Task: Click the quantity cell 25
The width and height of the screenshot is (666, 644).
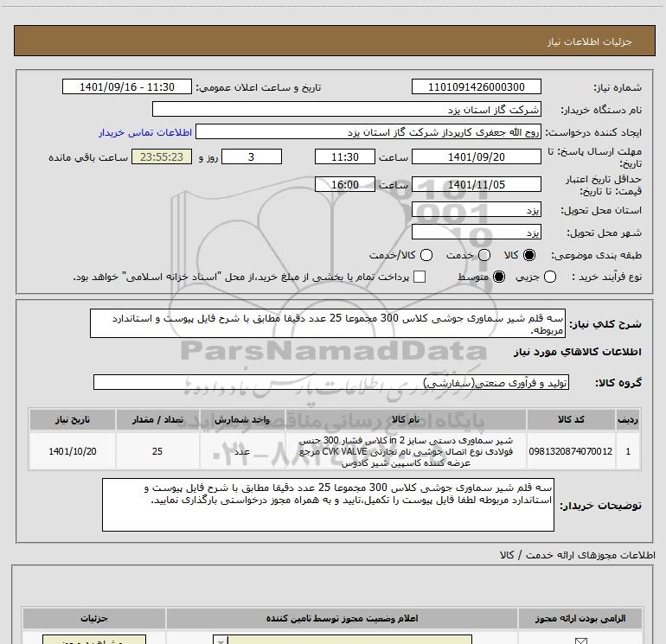Action: (157, 451)
